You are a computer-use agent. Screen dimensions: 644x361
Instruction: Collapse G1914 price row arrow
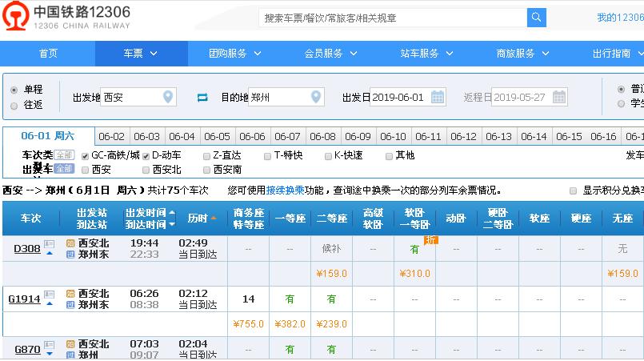(x=50, y=304)
